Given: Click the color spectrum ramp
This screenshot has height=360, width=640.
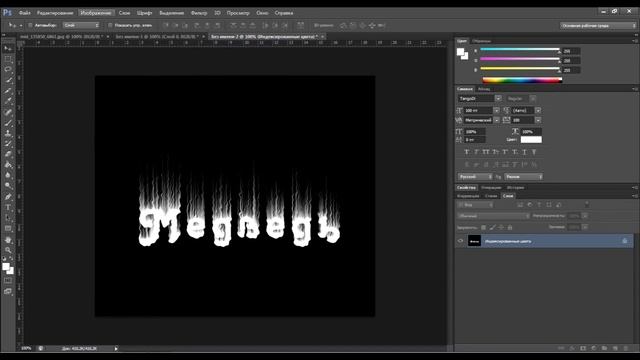Looking at the screenshot, I should tap(522, 80).
